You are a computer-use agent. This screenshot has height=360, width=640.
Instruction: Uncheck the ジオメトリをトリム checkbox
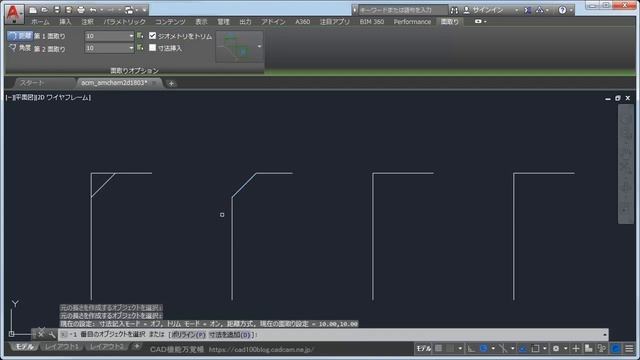tap(152, 36)
